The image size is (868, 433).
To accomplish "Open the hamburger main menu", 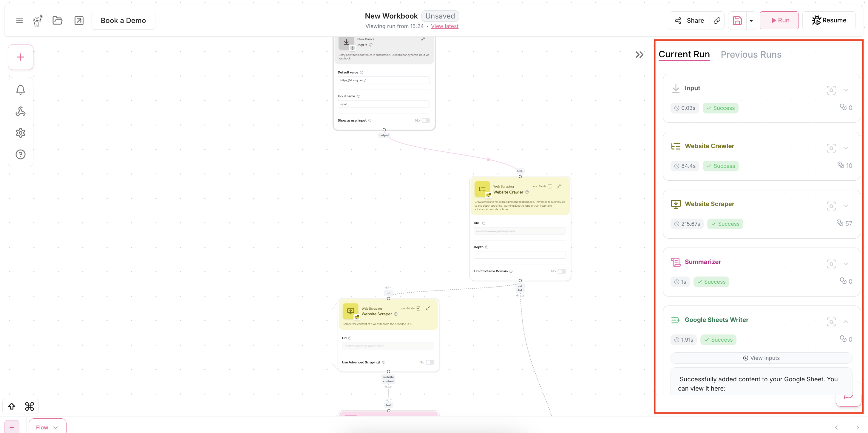I will tap(20, 21).
